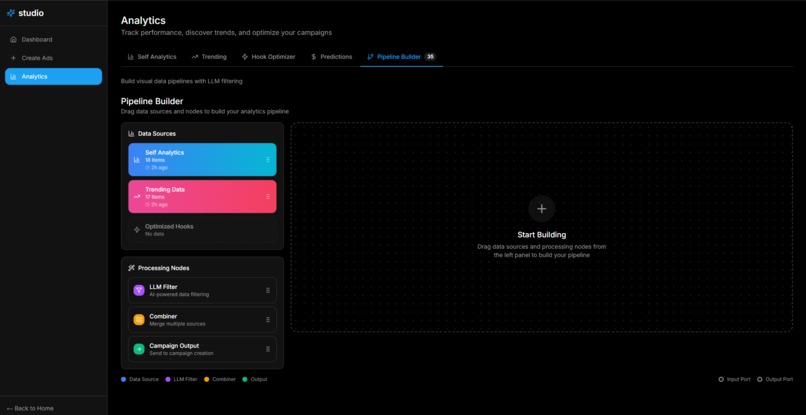Select the Self Analytics data source card
Screen dimensions: 806x415
pyautogui.click(x=202, y=159)
